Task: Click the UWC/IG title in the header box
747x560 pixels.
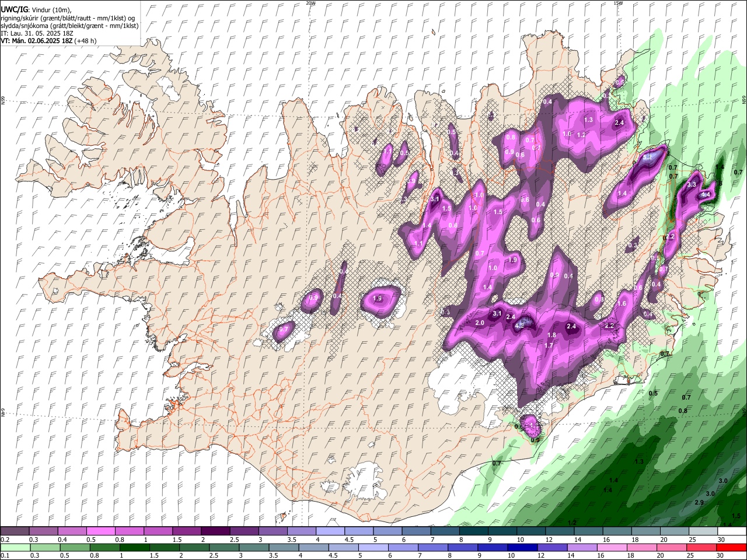Action: tap(14, 10)
